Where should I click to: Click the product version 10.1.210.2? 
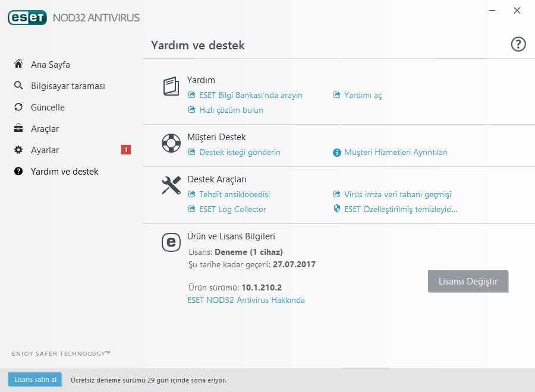(x=262, y=287)
